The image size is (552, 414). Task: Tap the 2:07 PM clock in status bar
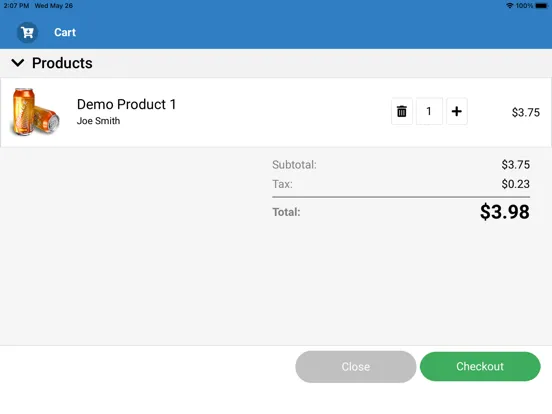[16, 6]
